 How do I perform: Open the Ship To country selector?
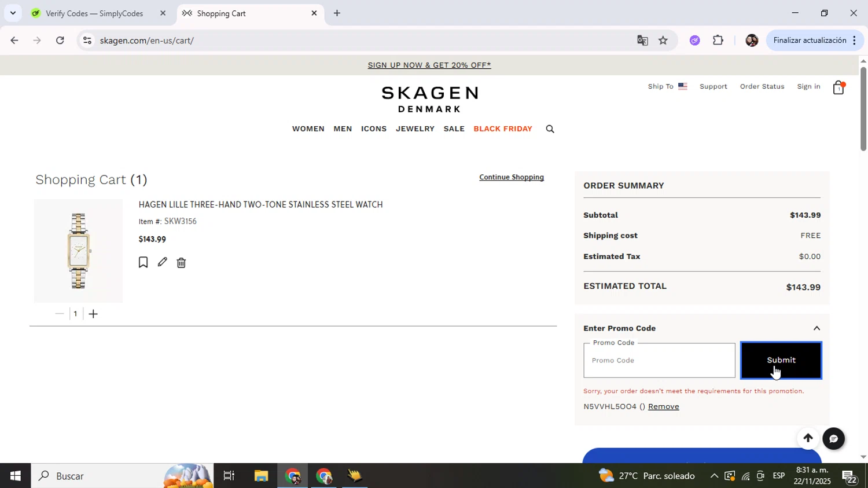pos(667,86)
